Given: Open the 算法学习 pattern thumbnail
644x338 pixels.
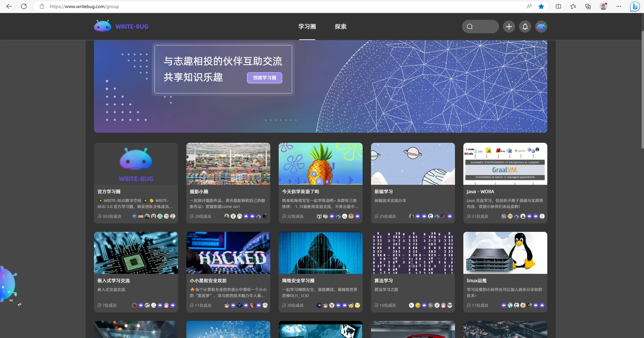Looking at the screenshot, I should 413,253.
